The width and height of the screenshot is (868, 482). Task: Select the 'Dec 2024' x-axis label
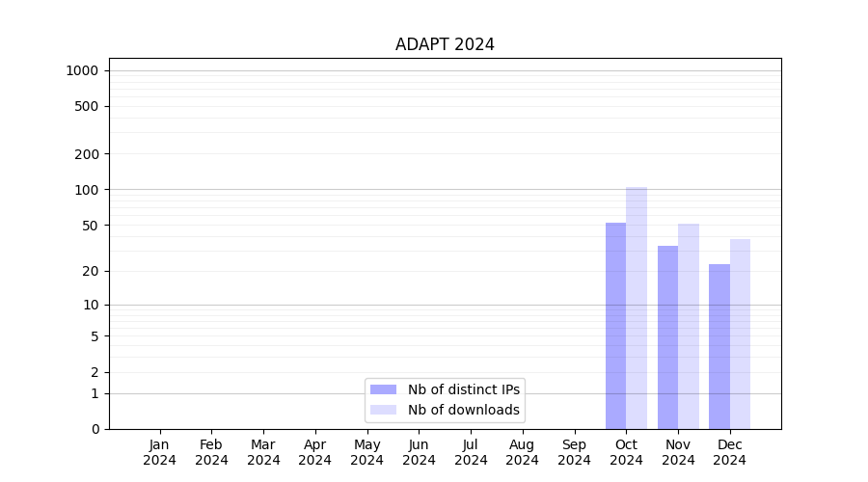pyautogui.click(x=729, y=452)
